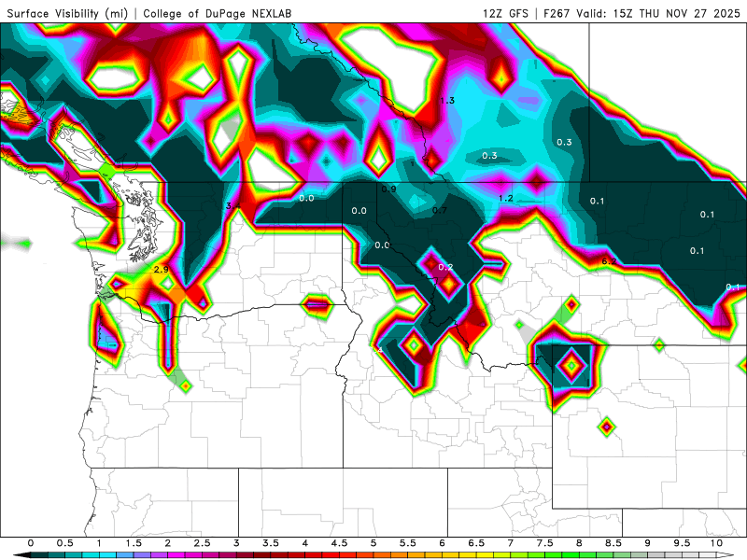Viewport: 747px width, 560px height.
Task: Select the "9.5" color bar label
Action: coord(683,543)
